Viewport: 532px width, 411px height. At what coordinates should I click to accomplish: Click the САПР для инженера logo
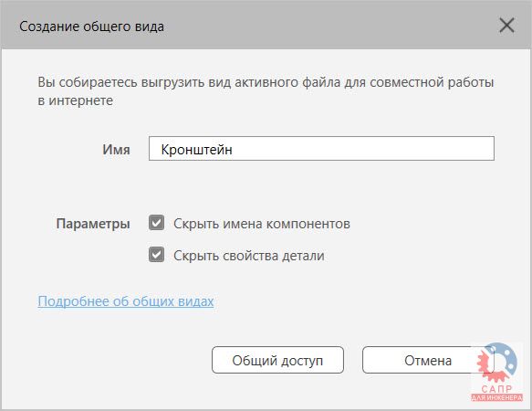click(x=497, y=372)
